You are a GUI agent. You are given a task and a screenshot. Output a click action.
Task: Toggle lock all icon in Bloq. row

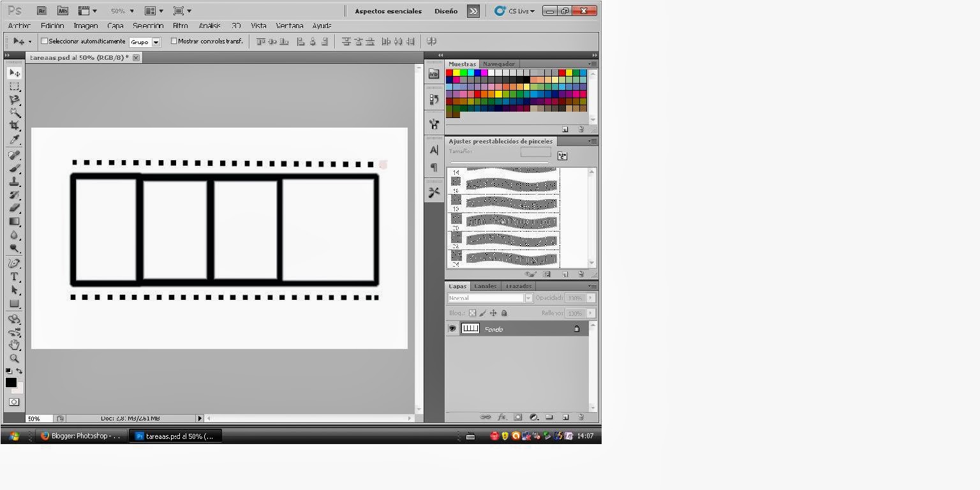tap(504, 313)
